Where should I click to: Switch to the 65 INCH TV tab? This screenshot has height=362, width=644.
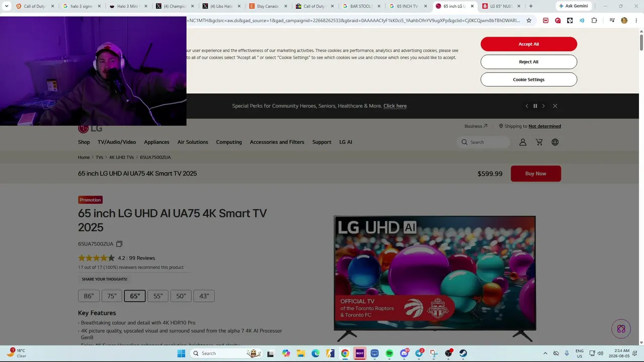[407, 6]
